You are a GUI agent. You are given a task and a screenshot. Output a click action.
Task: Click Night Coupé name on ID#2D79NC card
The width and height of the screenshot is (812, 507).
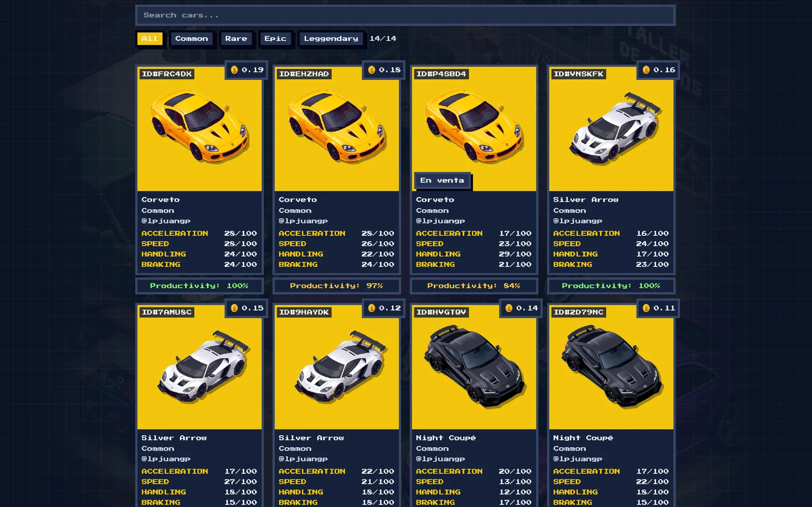coord(583,438)
